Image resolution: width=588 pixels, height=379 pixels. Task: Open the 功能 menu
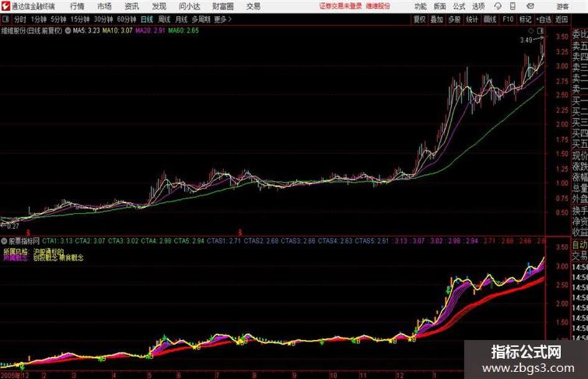pos(421,6)
